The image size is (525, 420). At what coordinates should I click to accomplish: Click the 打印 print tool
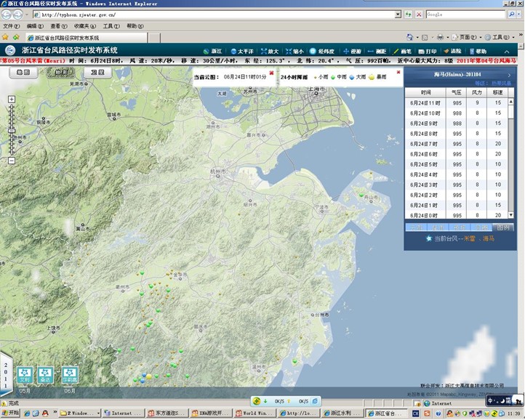(428, 51)
